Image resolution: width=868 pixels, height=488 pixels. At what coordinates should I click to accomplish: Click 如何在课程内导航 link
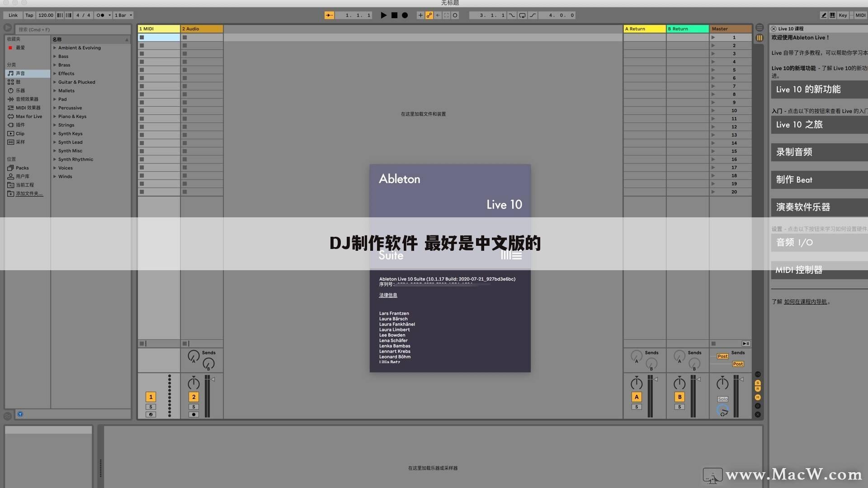tap(805, 302)
